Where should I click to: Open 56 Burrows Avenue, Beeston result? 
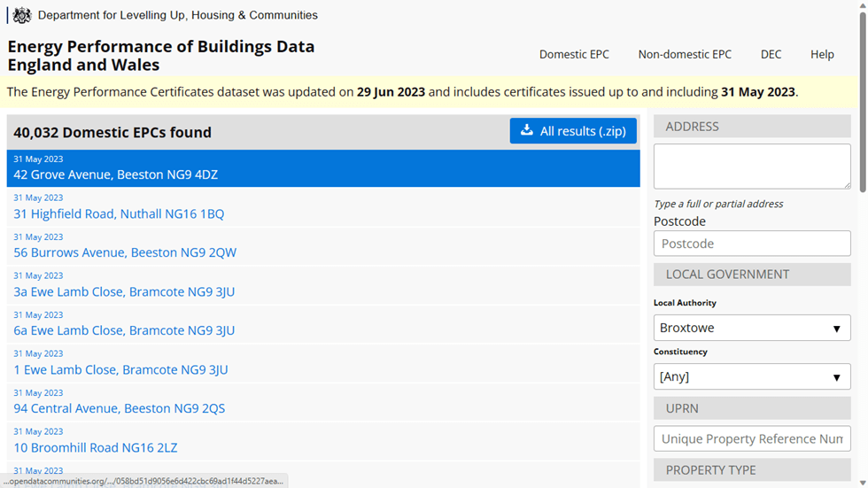click(125, 252)
